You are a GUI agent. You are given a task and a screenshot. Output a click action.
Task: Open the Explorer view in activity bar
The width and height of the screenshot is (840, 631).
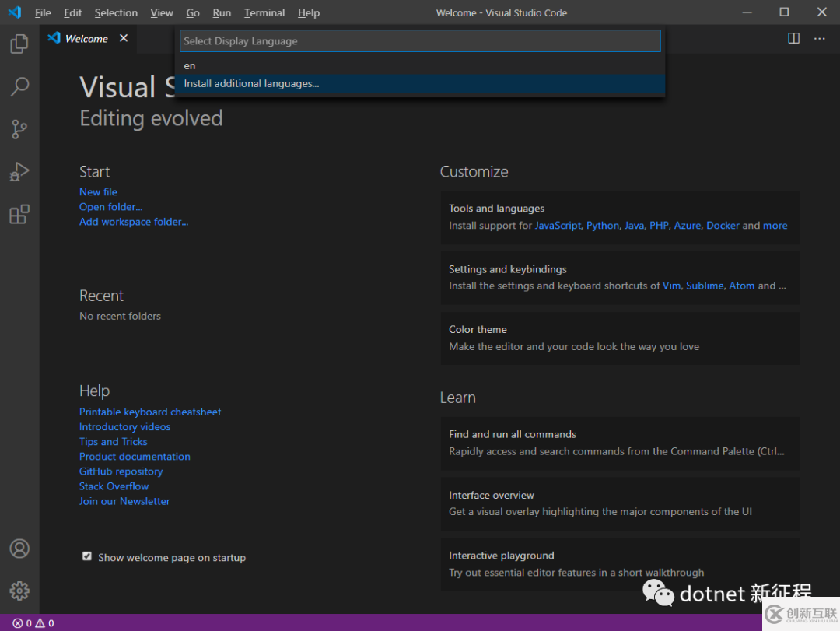(19, 44)
